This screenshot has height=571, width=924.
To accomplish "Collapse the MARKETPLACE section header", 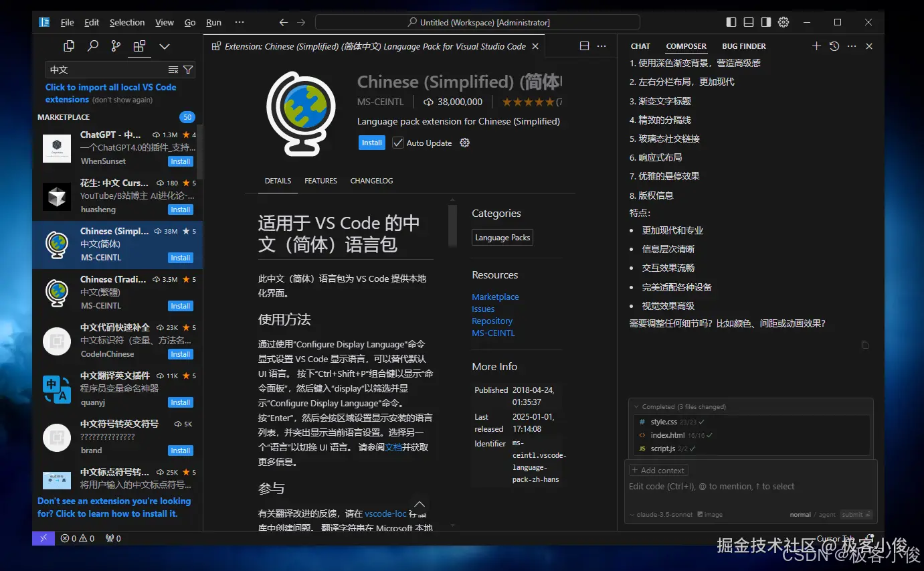I will click(64, 117).
